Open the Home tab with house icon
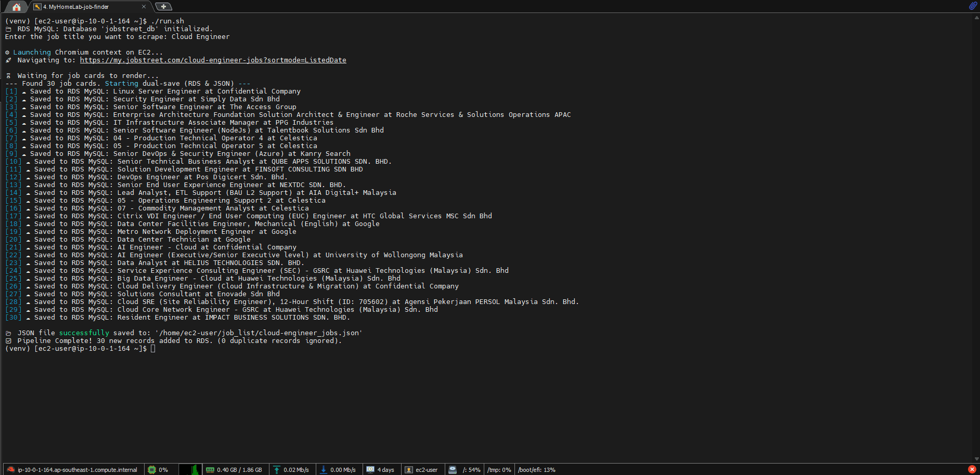Image resolution: width=980 pixels, height=475 pixels. coord(17,7)
